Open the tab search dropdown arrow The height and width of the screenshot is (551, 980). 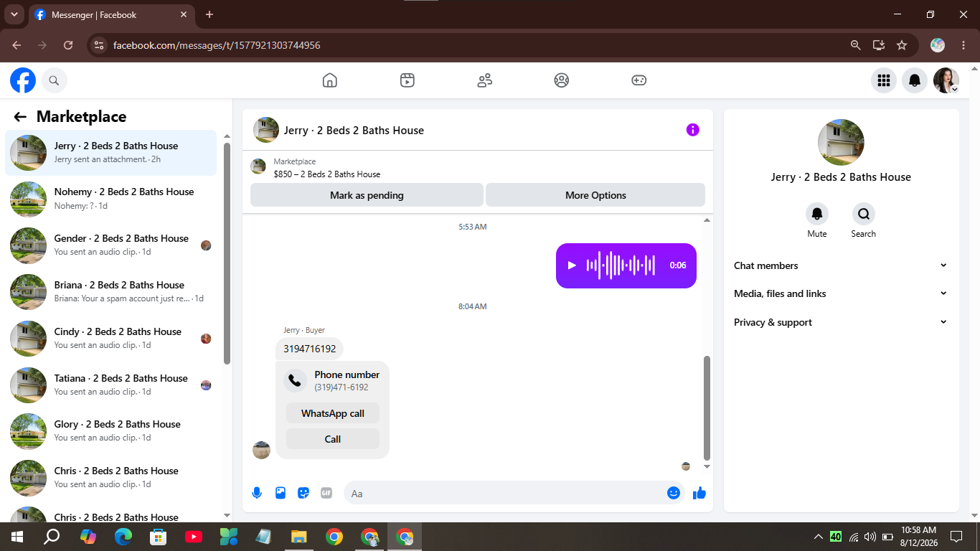point(14,14)
